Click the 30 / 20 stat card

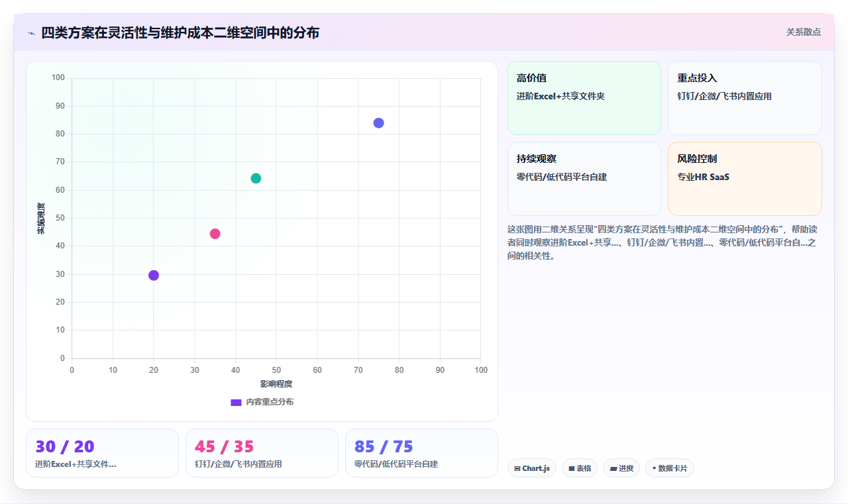tap(102, 453)
